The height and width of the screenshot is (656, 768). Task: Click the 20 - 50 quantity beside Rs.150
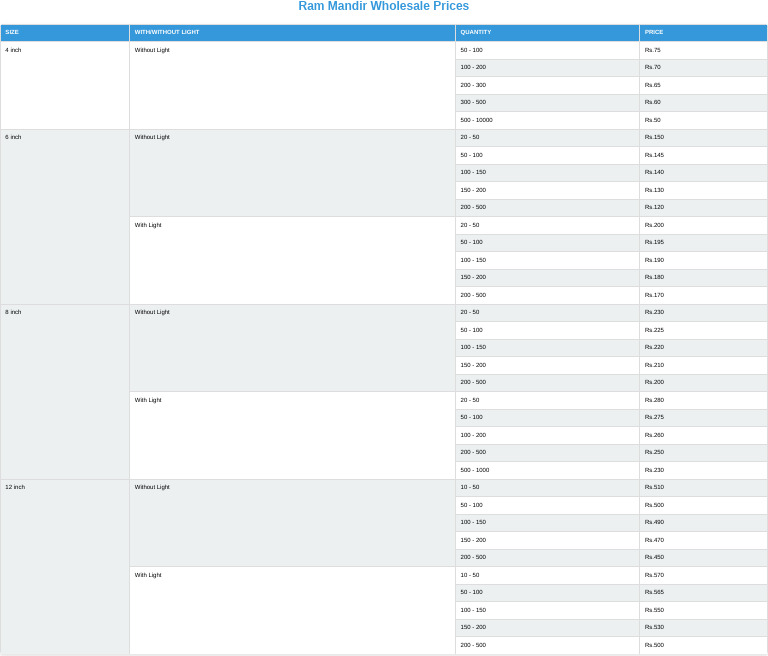pyautogui.click(x=547, y=138)
